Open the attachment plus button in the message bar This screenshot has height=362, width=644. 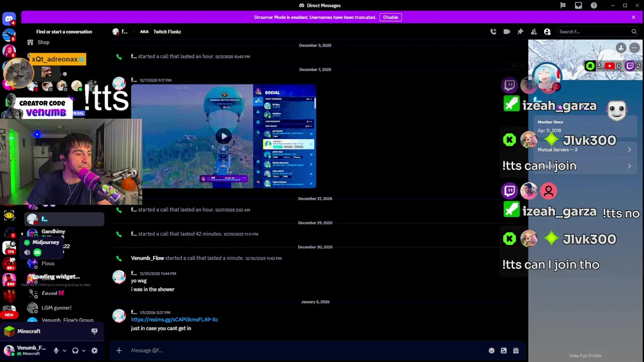point(119,350)
